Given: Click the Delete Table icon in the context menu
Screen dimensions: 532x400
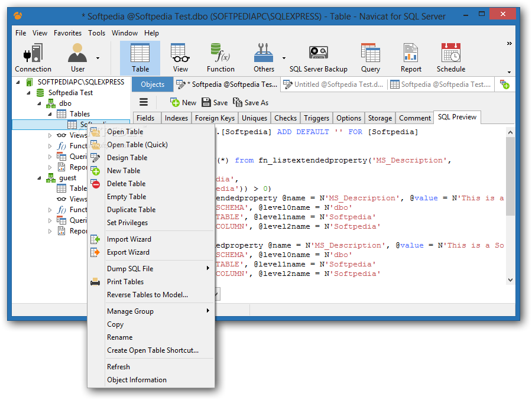Looking at the screenshot, I should [95, 184].
